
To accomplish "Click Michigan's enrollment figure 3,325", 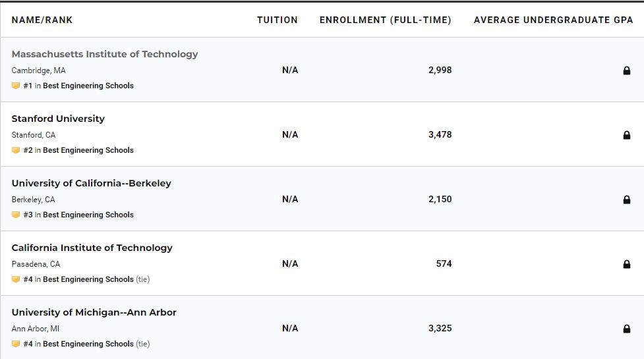I will pos(440,328).
